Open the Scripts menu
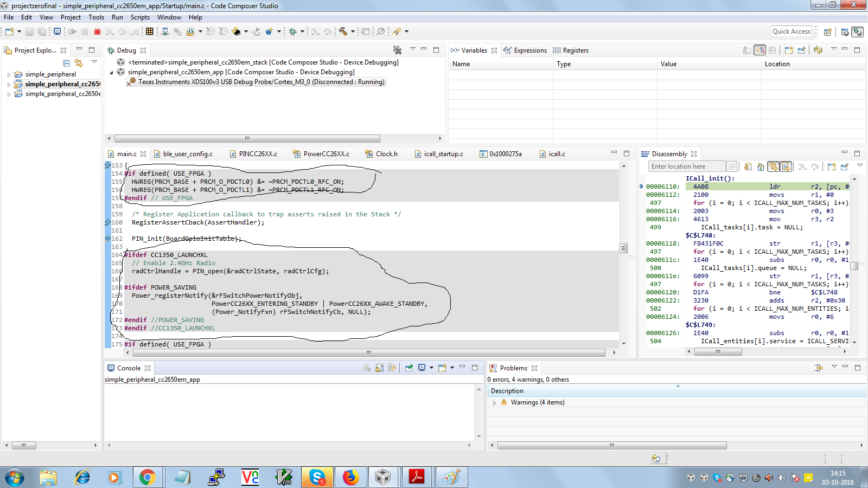 [140, 17]
